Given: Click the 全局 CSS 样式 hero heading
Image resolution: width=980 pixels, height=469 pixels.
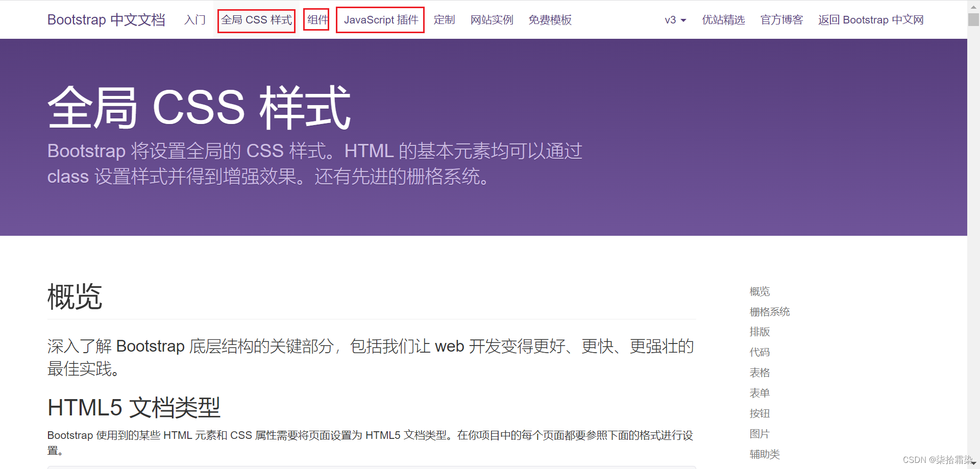Looking at the screenshot, I should pos(199,108).
